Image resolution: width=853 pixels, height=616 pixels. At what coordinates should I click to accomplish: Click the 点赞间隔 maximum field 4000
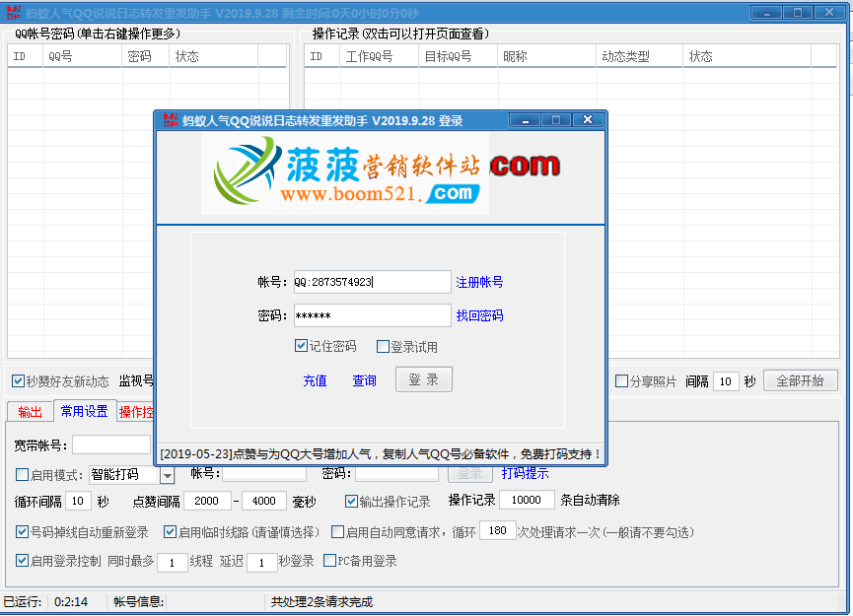264,501
